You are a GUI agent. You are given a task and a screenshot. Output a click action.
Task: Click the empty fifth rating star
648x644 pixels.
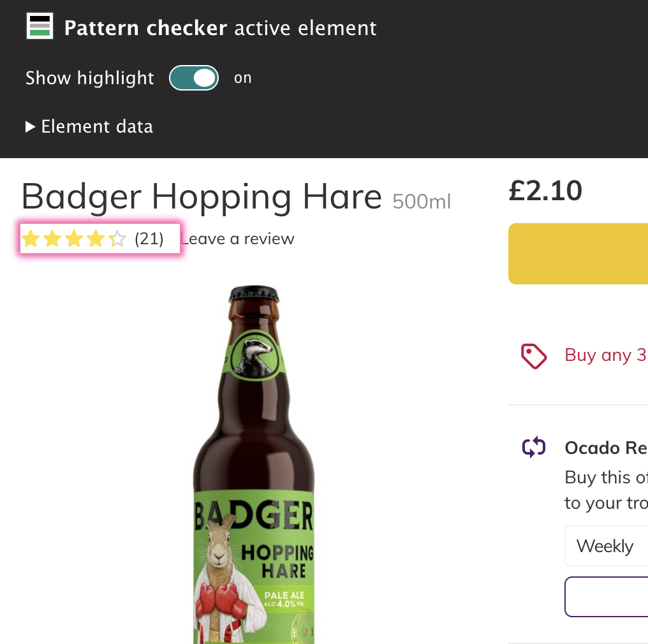point(117,239)
